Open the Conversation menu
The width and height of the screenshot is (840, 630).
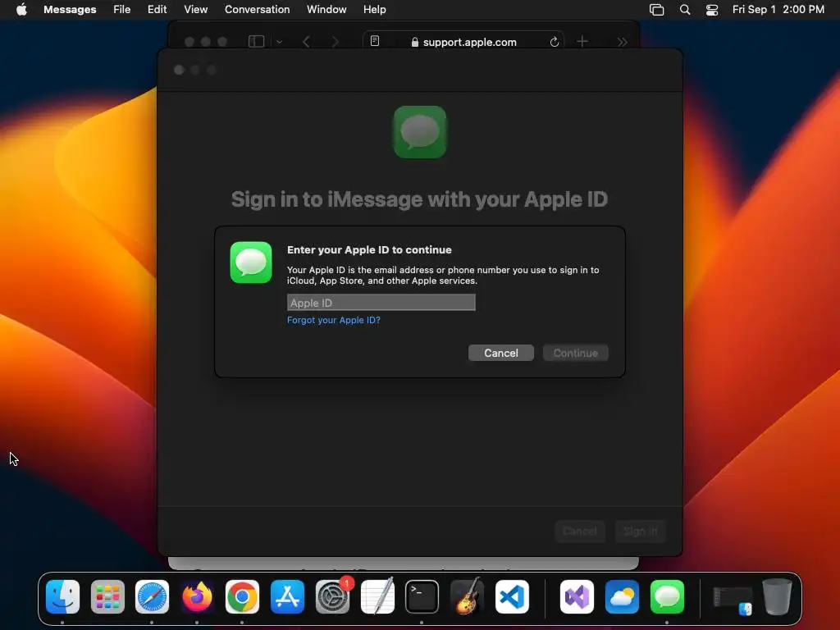[257, 9]
